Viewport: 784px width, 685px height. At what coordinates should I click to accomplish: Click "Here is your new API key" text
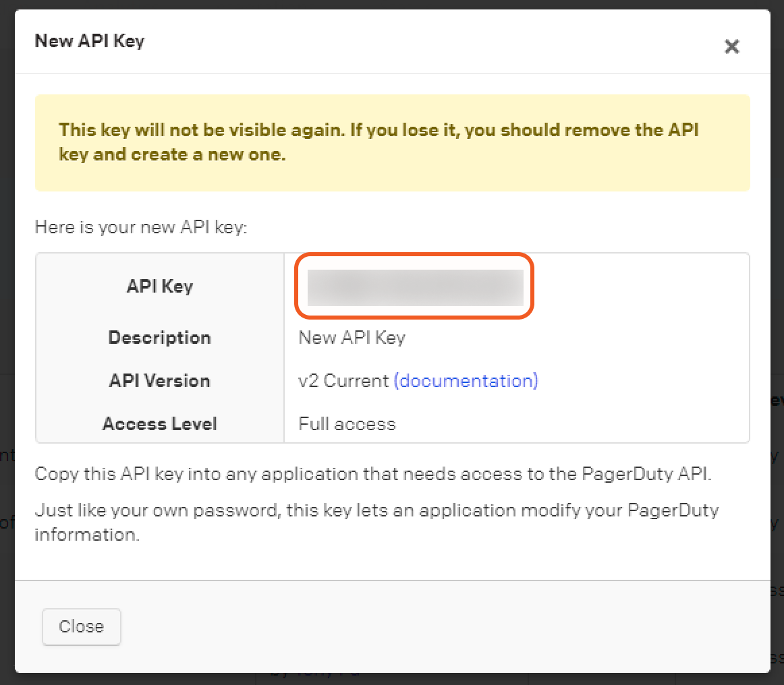[142, 228]
